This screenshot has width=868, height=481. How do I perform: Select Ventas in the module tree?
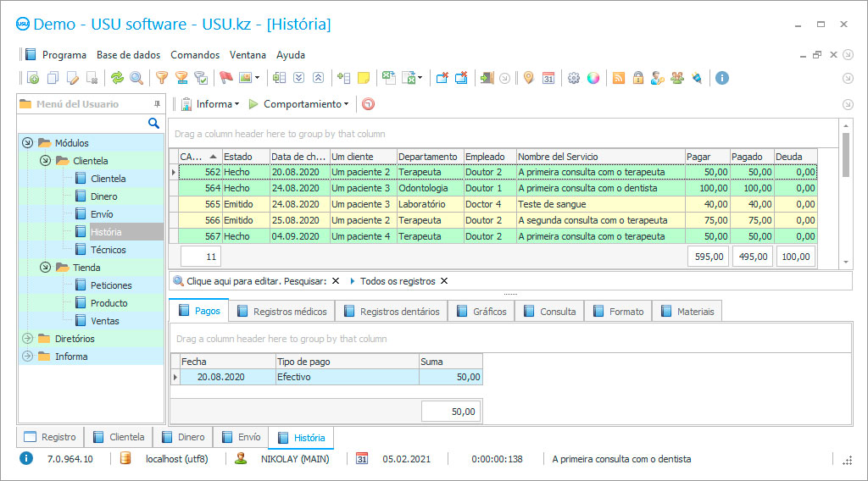[105, 321]
